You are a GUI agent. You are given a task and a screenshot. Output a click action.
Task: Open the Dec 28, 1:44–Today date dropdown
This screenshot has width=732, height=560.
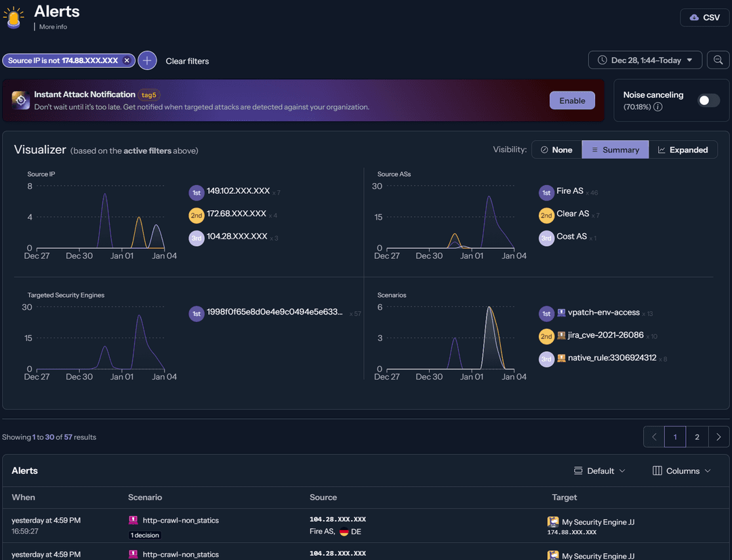(645, 60)
